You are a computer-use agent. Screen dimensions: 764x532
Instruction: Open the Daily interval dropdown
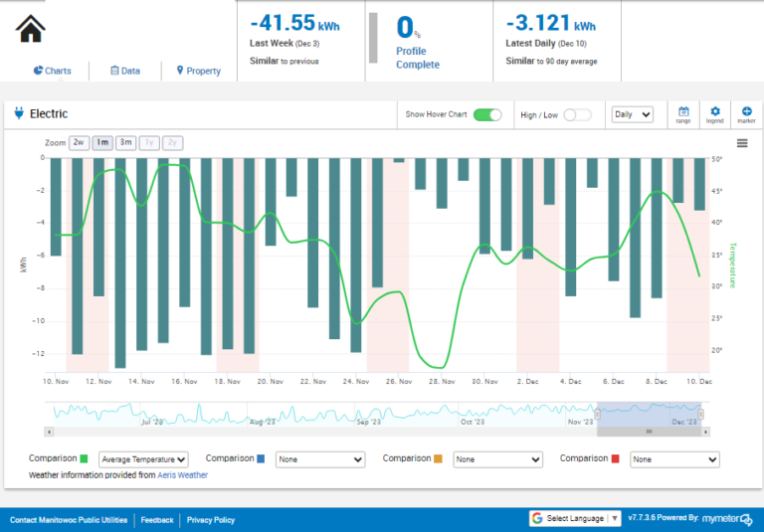632,114
